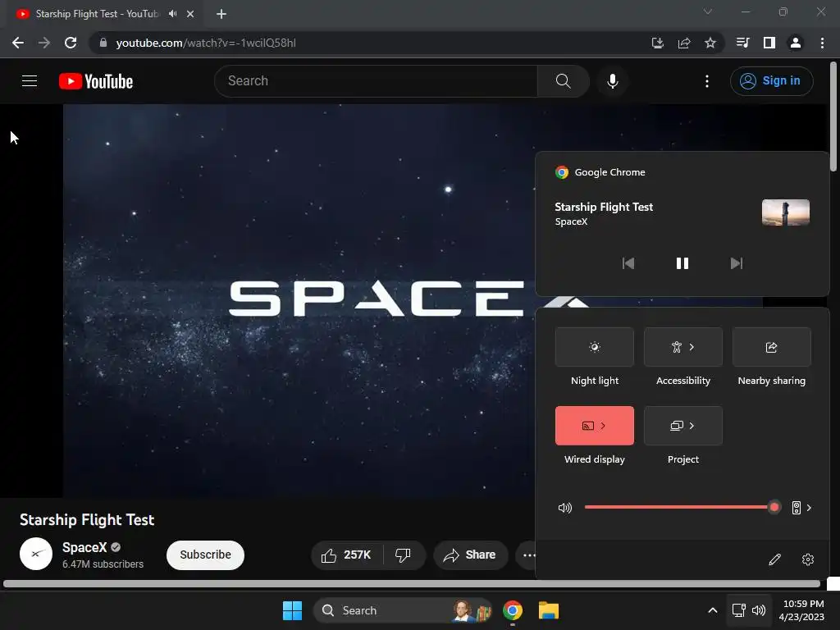Expand the Project options chevron
The image size is (840, 630).
click(692, 426)
